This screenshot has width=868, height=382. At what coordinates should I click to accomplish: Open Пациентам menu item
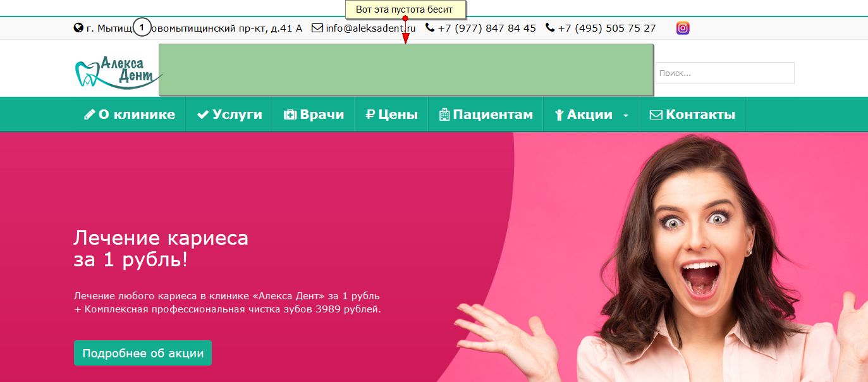[486, 114]
